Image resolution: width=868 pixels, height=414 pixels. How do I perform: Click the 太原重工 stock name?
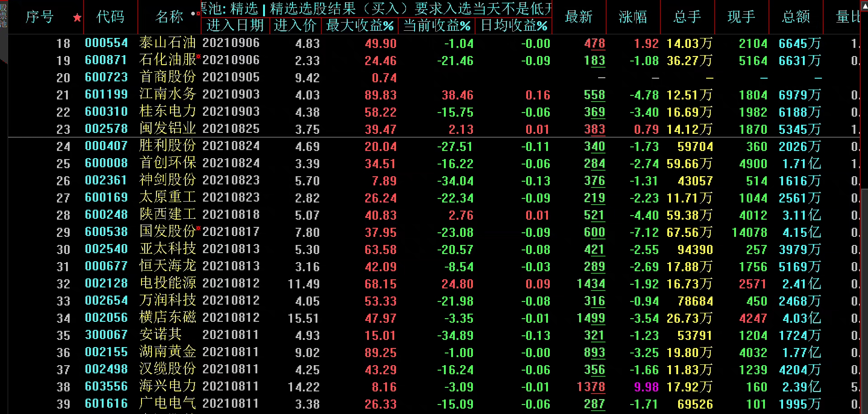(x=168, y=197)
